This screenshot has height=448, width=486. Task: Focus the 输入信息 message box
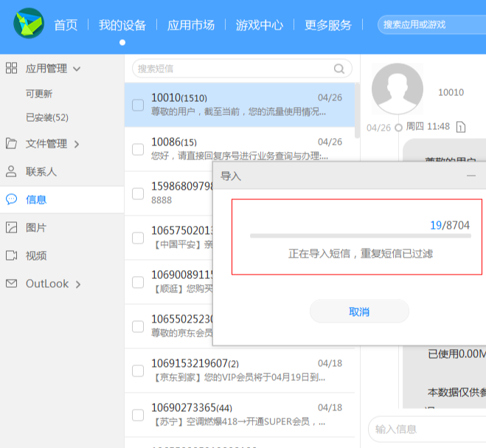pyautogui.click(x=427, y=430)
